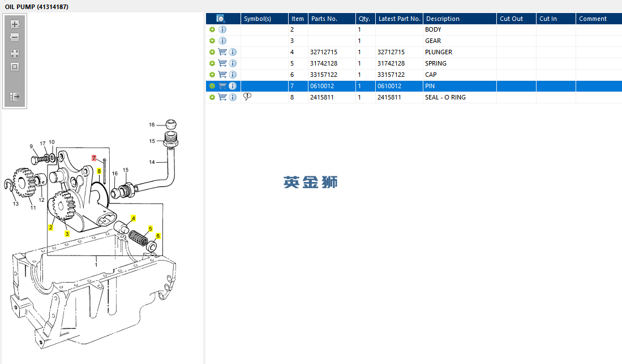Sort by the Item column header
The height and width of the screenshot is (364, 622).
(298, 19)
